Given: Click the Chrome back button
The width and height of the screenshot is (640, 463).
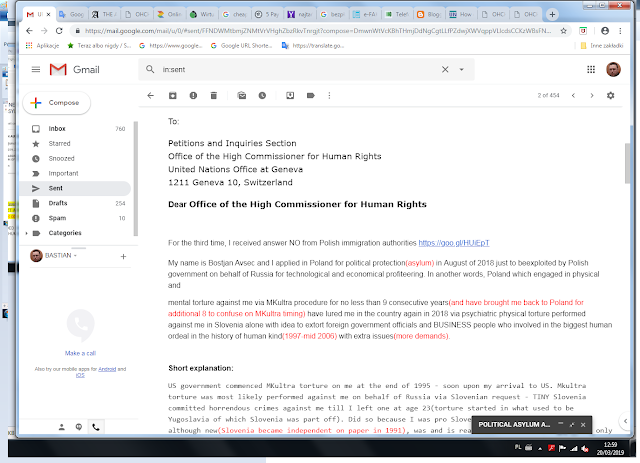Looking at the screenshot, I should click(29, 31).
